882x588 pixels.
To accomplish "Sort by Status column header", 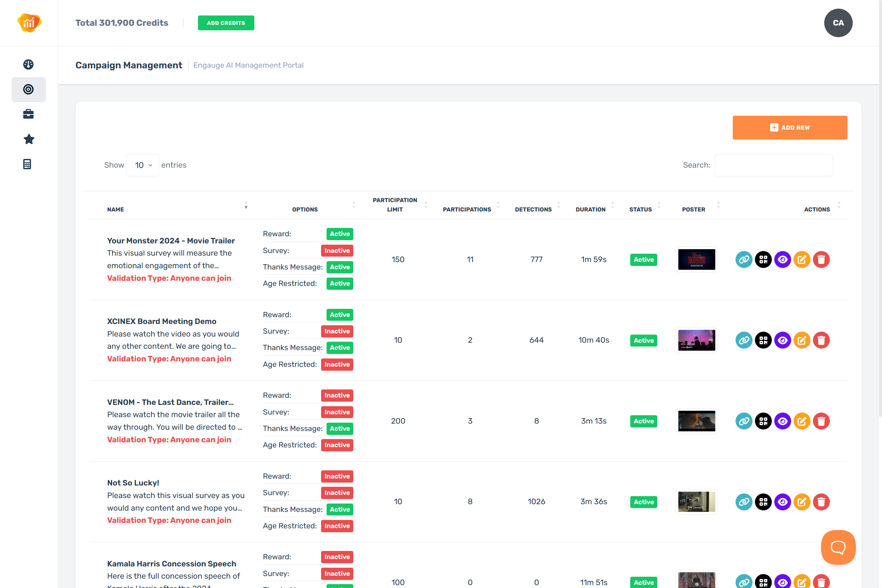I will 640,209.
